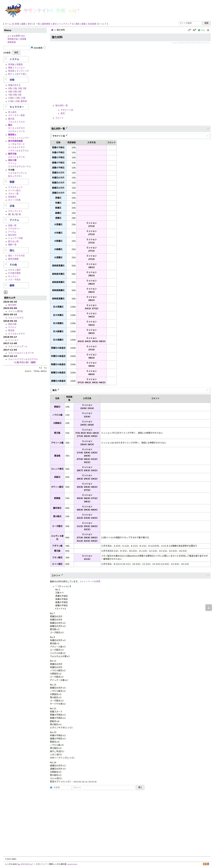
Task: Click anchor link icon on 強化材料一覧 header
Action: coord(208,129)
